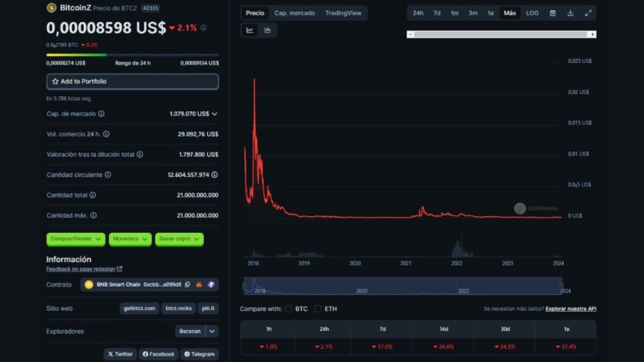
Task: Click info icon next to 2.1% change
Action: pyautogui.click(x=203, y=28)
